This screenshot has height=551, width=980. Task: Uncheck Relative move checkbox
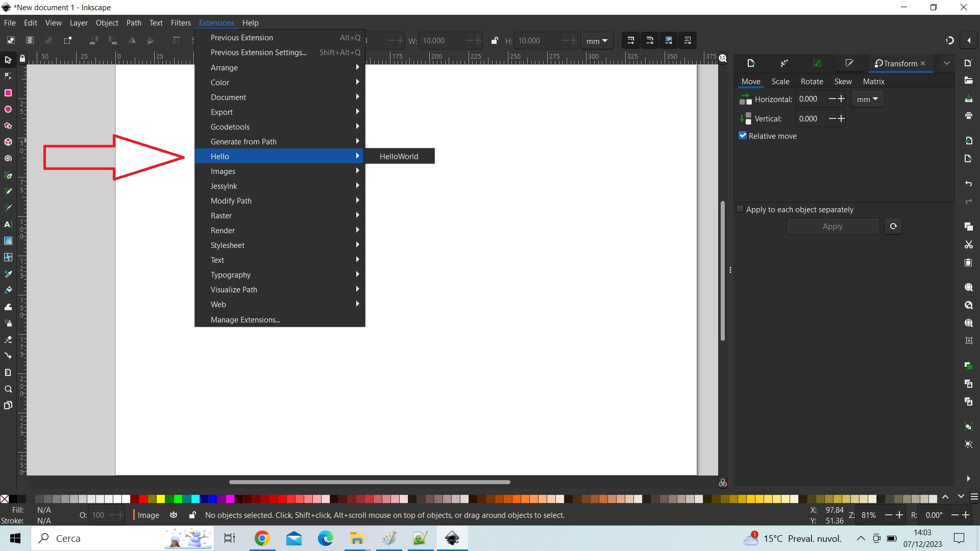743,136
